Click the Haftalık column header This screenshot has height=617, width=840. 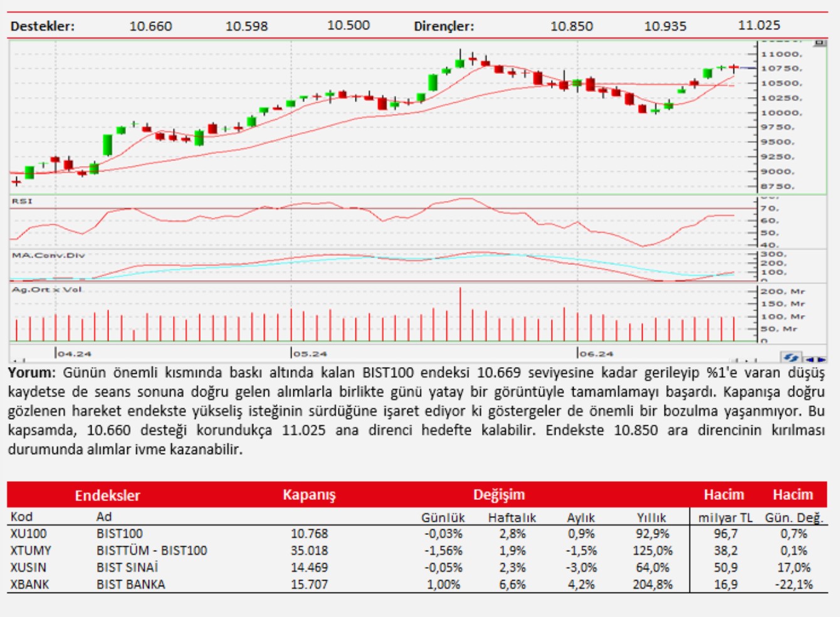(512, 517)
